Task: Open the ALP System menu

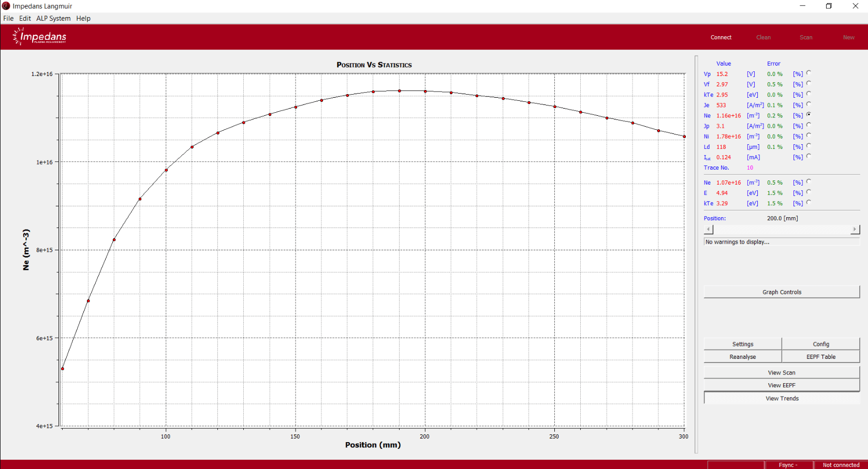Action: click(x=53, y=18)
